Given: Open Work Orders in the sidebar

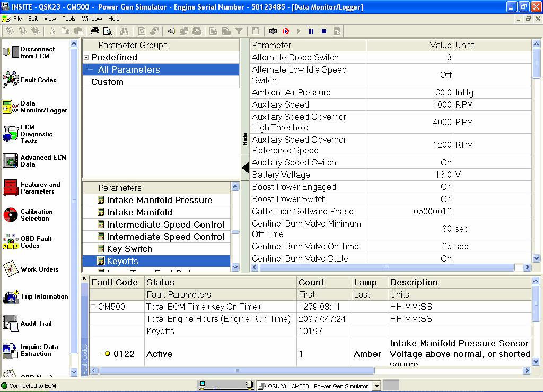Looking at the screenshot, I should [x=30, y=269].
